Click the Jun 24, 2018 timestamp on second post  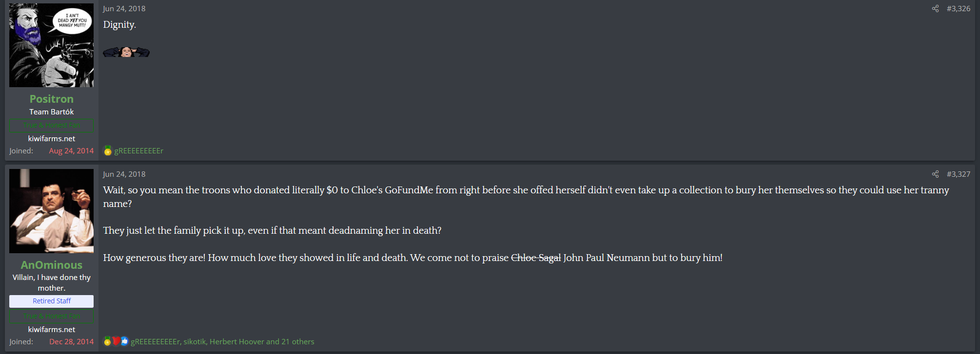(x=124, y=174)
